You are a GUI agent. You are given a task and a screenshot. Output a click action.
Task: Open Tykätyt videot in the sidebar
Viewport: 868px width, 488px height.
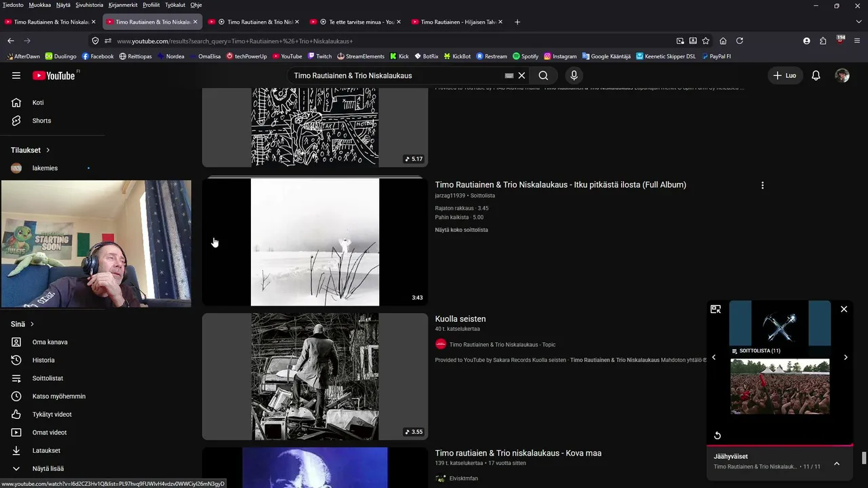(52, 414)
